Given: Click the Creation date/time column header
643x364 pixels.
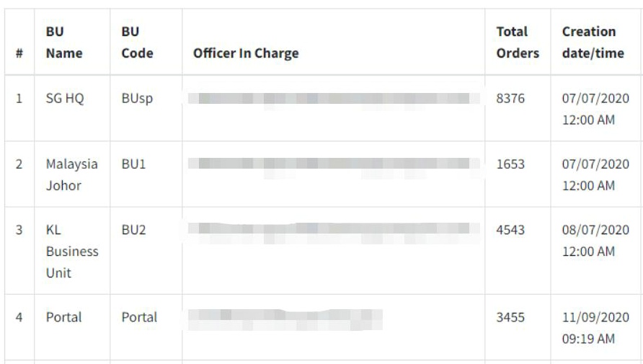Looking at the screenshot, I should 593,43.
